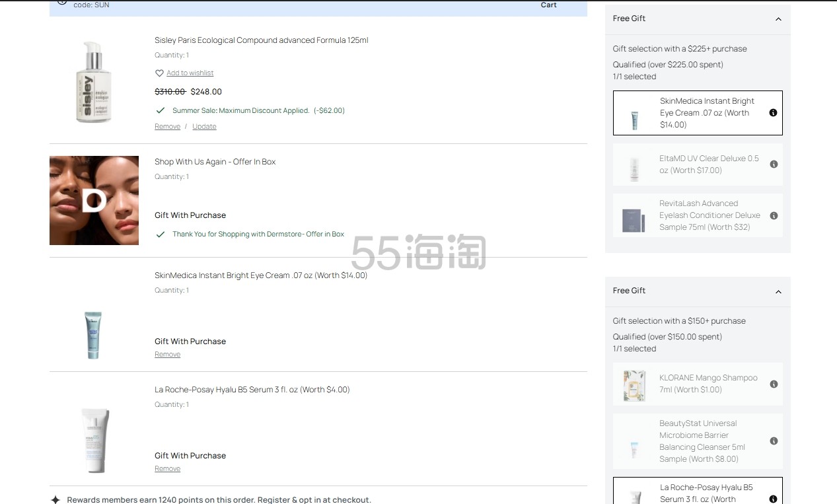837x504 pixels.
Task: Remove La Roche-Posay Serum gift from cart
Action: (x=167, y=469)
